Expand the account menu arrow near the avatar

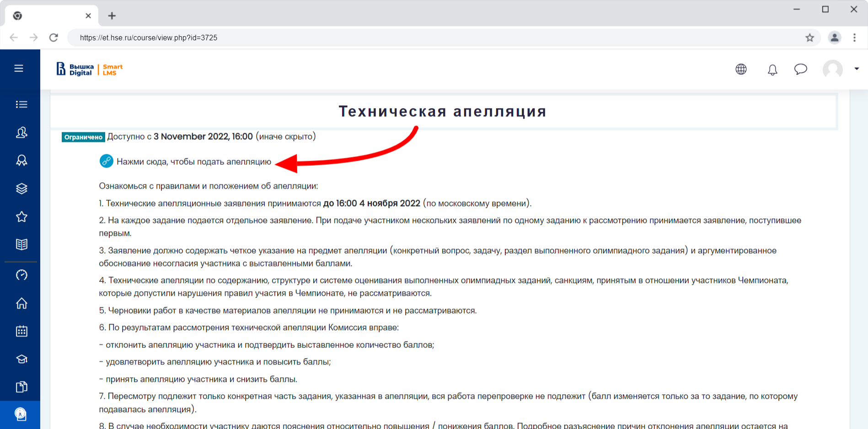click(x=857, y=69)
